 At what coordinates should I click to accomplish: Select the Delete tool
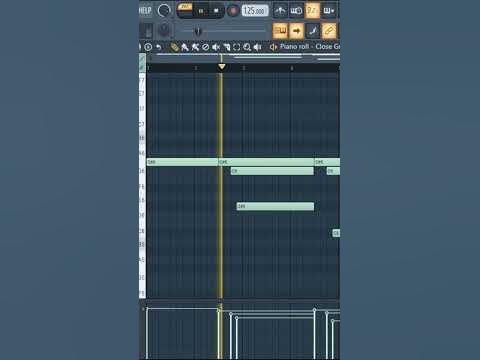click(x=206, y=47)
